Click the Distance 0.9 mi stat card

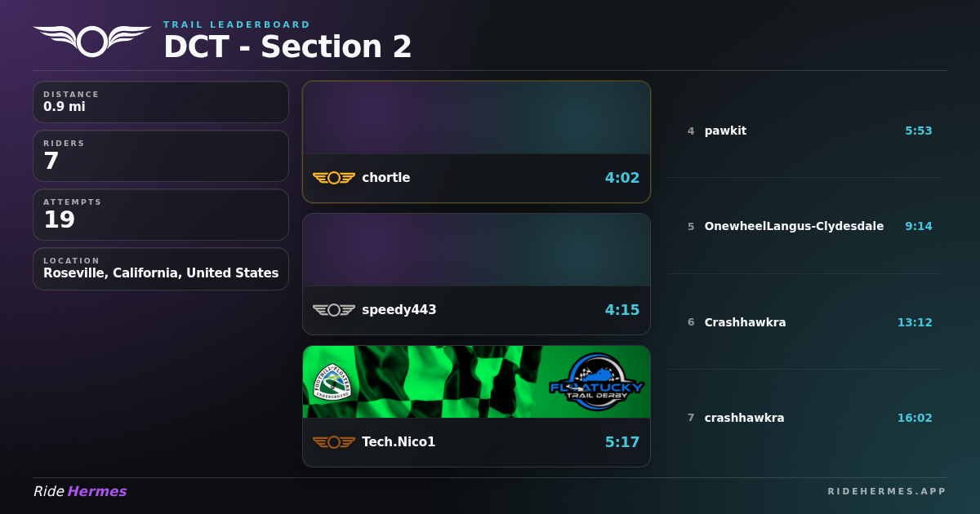161,102
